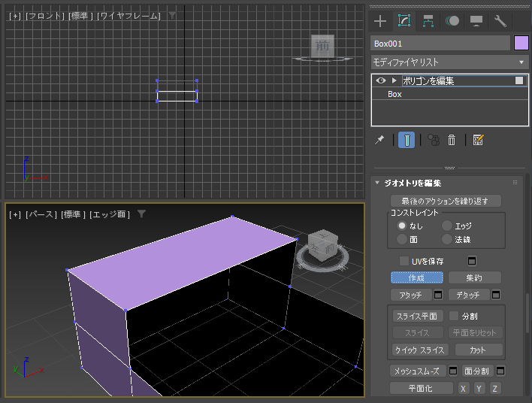Open configure modifier sets icon

pyautogui.click(x=478, y=140)
